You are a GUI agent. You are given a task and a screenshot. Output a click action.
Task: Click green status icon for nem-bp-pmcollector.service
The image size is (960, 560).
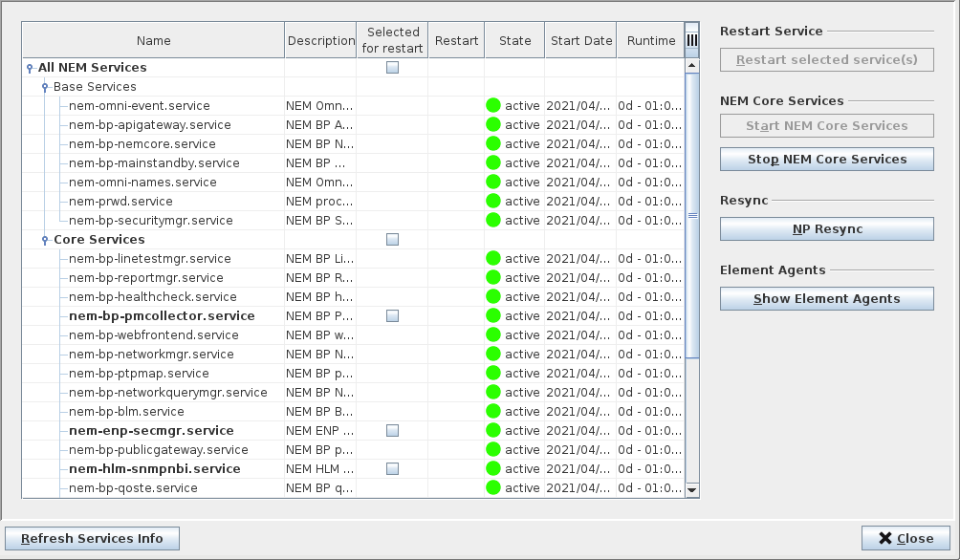coord(493,316)
